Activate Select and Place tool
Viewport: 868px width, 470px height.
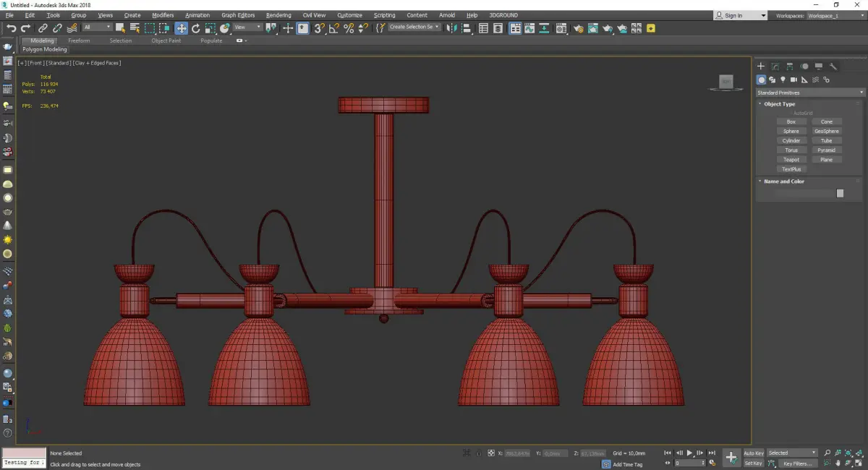pyautogui.click(x=225, y=28)
